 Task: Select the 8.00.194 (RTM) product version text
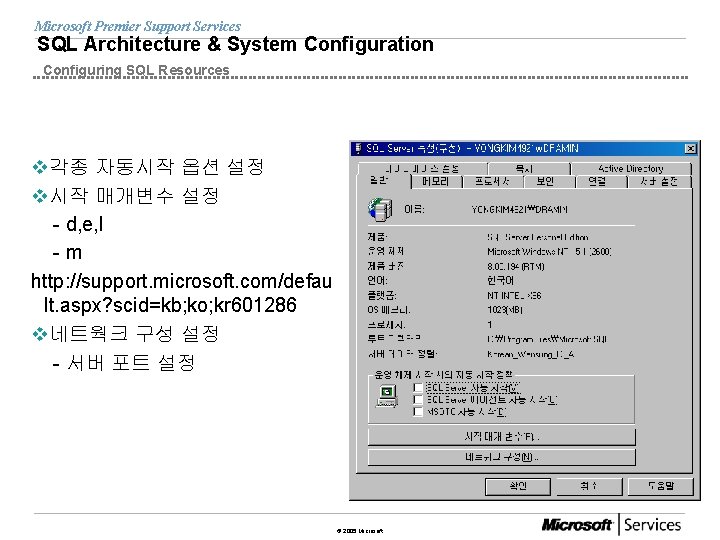pyautogui.click(x=516, y=266)
